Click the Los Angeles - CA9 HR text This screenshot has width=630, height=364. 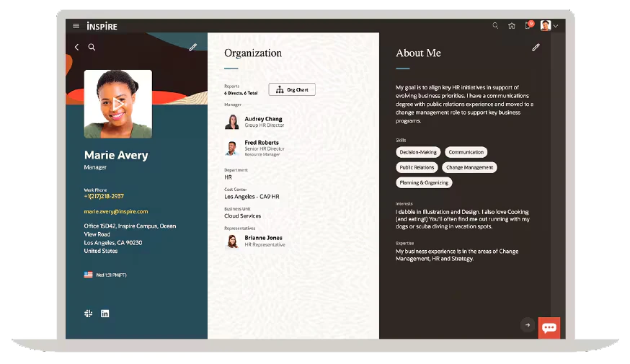coord(252,197)
